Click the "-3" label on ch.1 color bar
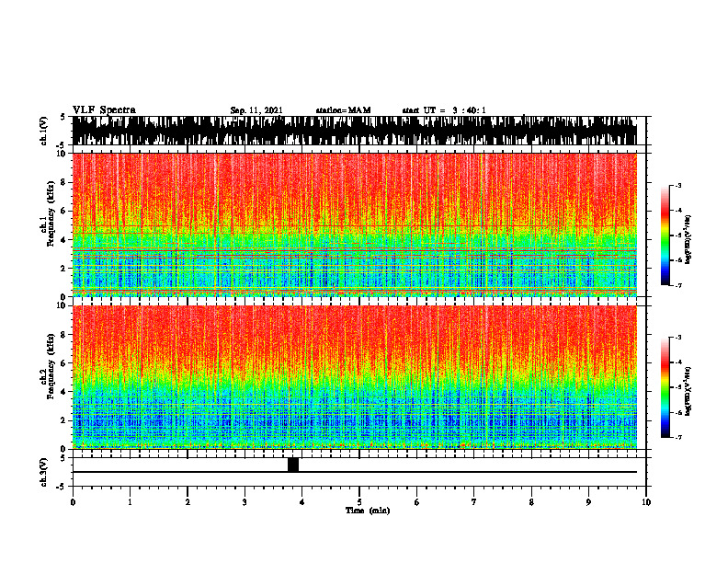The image size is (728, 563). [x=677, y=185]
